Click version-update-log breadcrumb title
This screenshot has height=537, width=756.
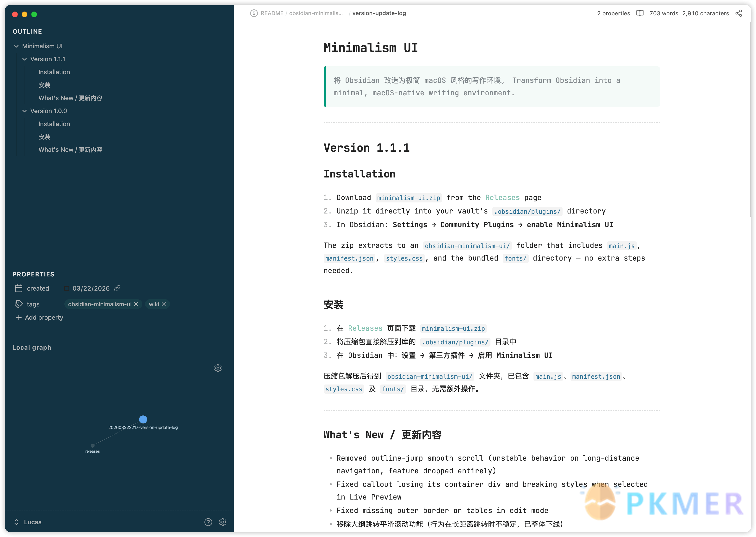[379, 13]
